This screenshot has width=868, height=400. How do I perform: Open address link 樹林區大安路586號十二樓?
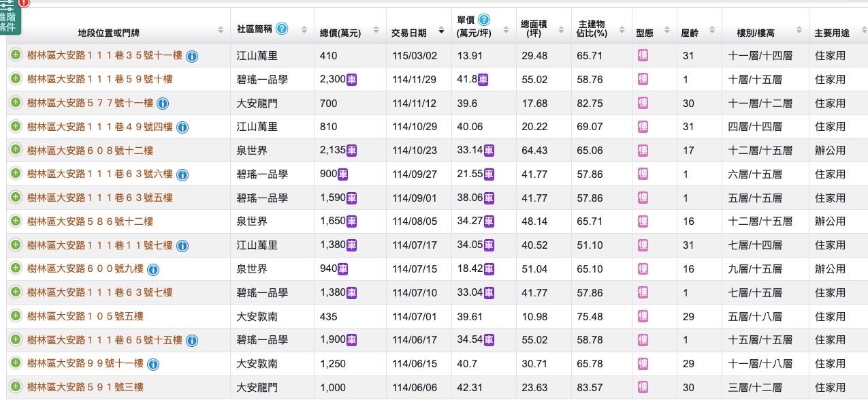pyautogui.click(x=90, y=221)
